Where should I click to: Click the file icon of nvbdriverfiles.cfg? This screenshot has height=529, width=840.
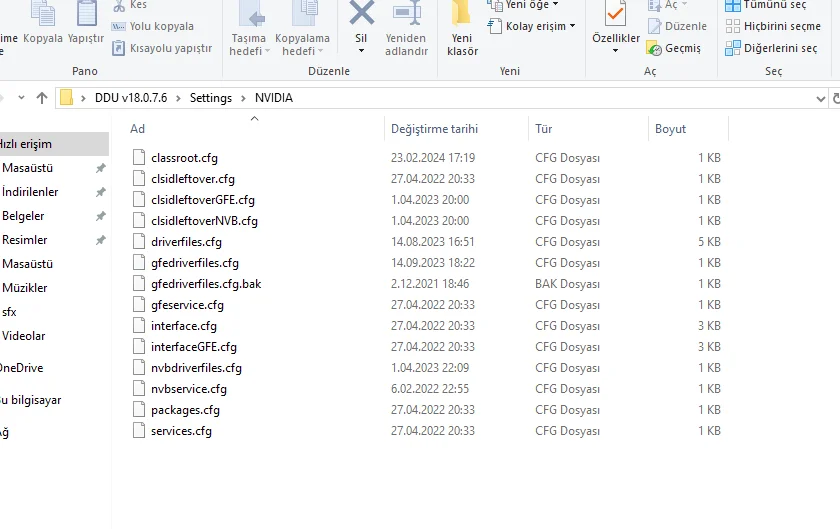[139, 367]
